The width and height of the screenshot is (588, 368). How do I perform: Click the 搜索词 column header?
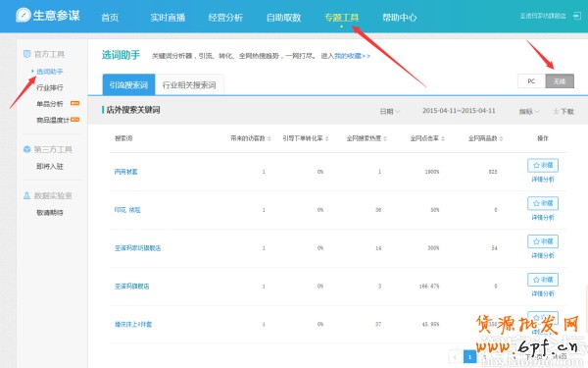tap(123, 138)
